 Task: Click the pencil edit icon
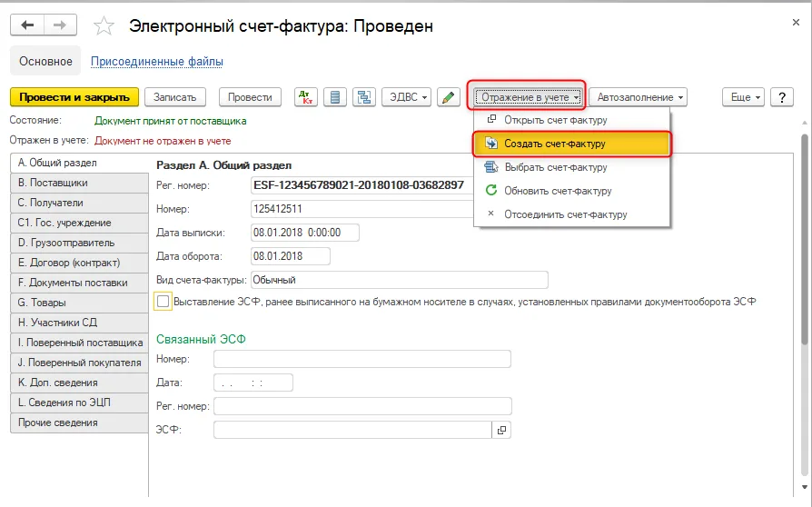[449, 97]
